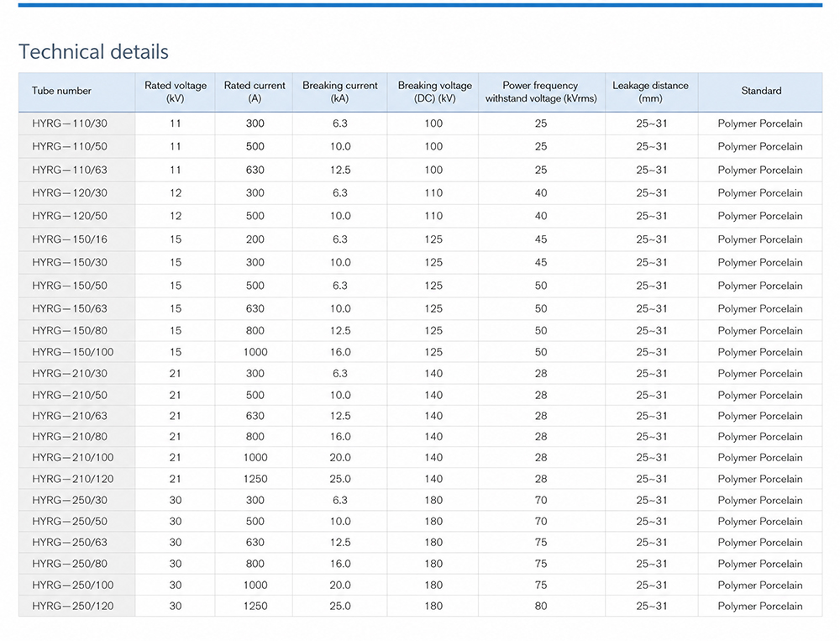Viewport: 840px width, 641px height.
Task: Click the "Breaking voltage (DC) (kV)" header
Action: (434, 92)
